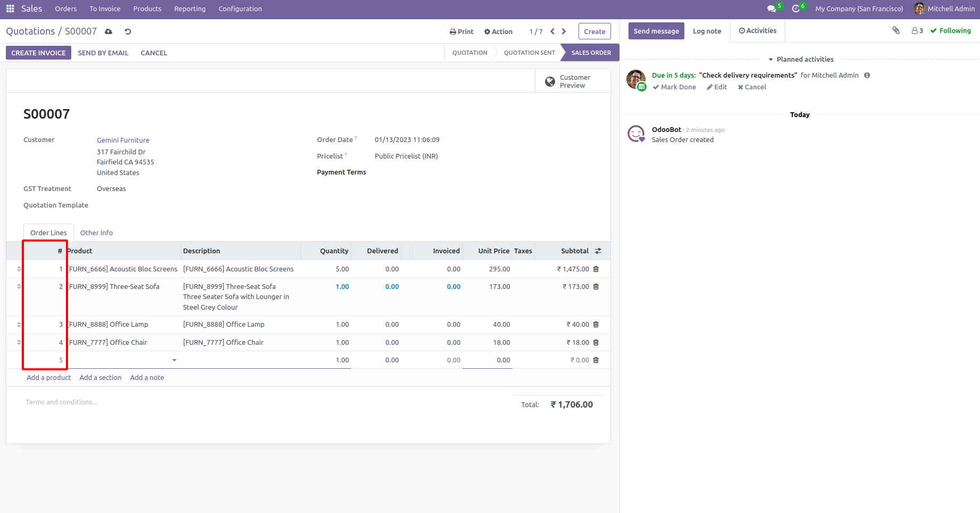Switch to the Other Info tab
The image size is (980, 513).
96,233
